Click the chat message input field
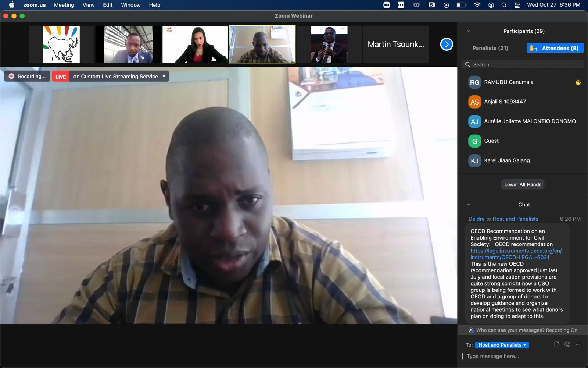Viewport: 588px width, 368px height. click(x=522, y=356)
